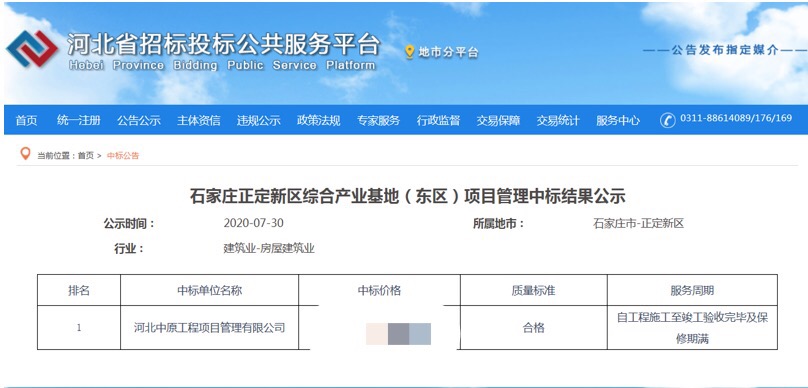The width and height of the screenshot is (808, 388).
Task: Click the ranking cell showing 1
Action: click(x=79, y=328)
